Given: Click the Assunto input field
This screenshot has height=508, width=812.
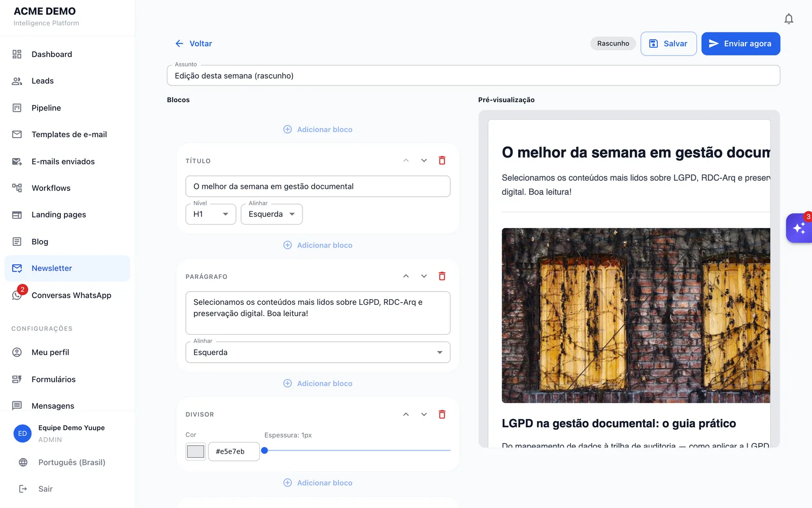Looking at the screenshot, I should pyautogui.click(x=473, y=76).
